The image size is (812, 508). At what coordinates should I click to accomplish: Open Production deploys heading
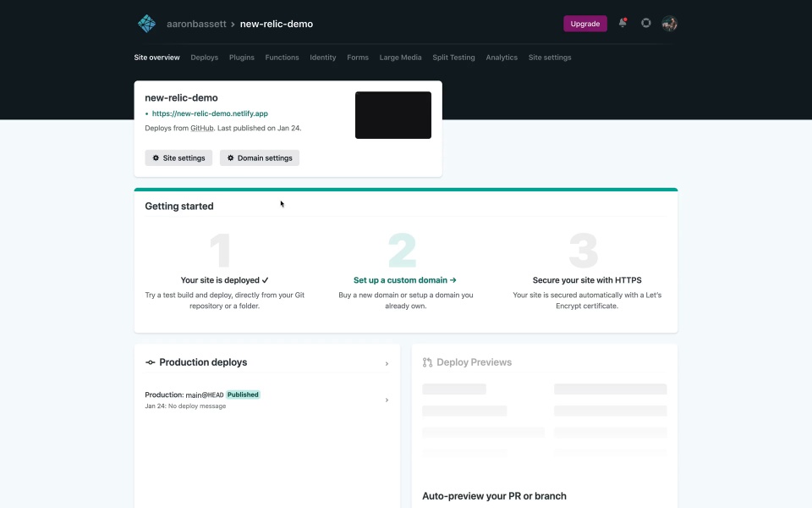tap(203, 362)
